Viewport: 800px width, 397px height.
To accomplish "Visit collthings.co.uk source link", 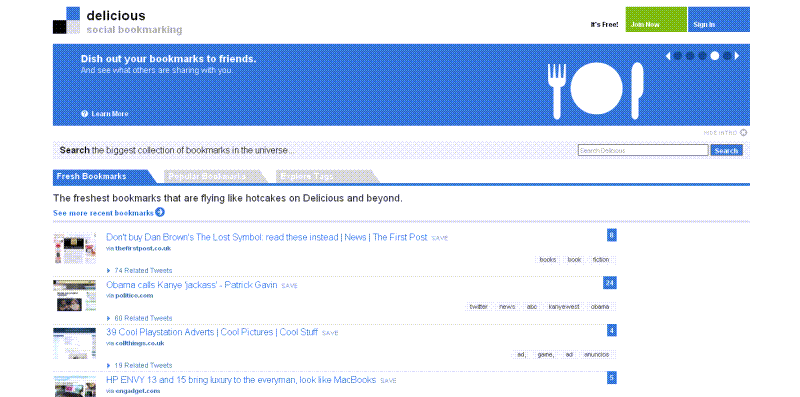I will click(139, 343).
